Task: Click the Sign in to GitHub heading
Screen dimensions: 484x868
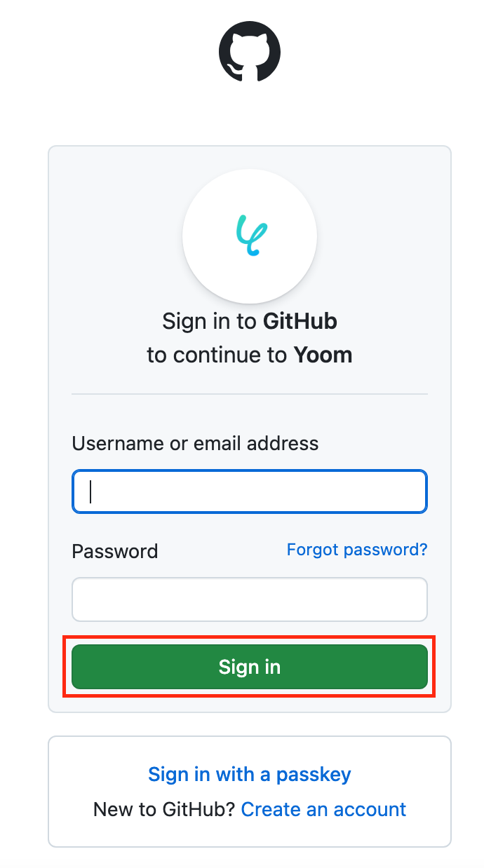Action: click(x=250, y=321)
